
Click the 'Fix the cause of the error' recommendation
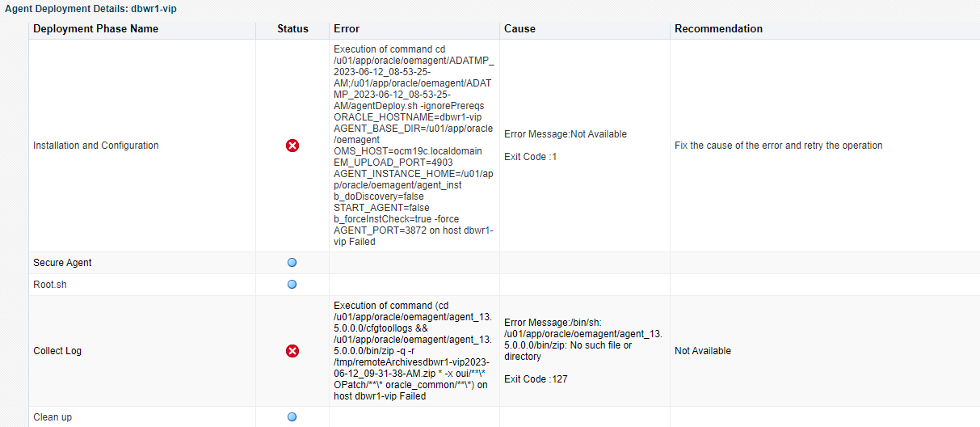tap(778, 146)
